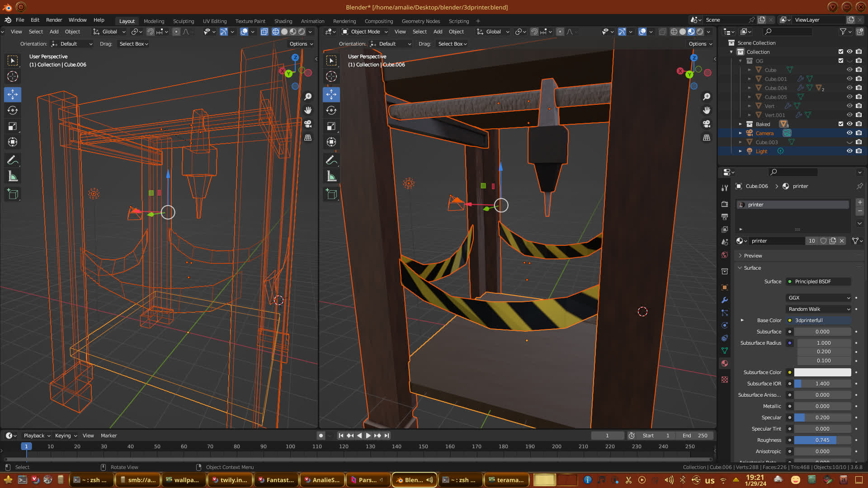Click the Subsurface Color white swatch
868x488 pixels.
(822, 372)
